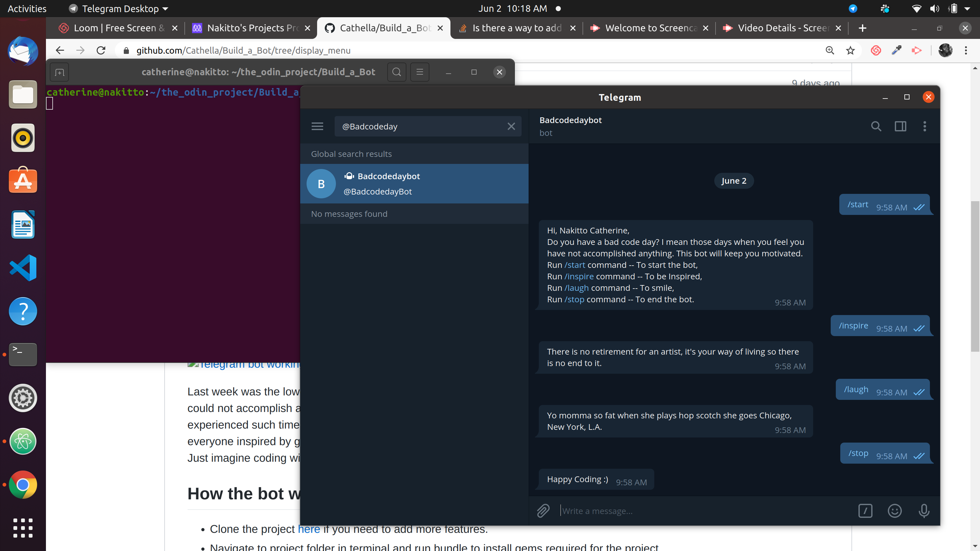Image resolution: width=980 pixels, height=551 pixels.
Task: Search within the Badcodedaybot chat
Action: click(x=876, y=126)
